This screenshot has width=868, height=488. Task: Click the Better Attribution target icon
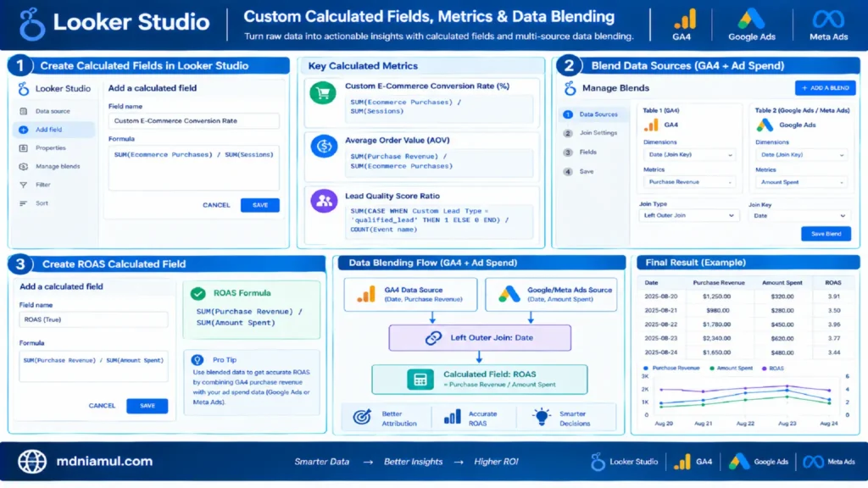point(362,417)
